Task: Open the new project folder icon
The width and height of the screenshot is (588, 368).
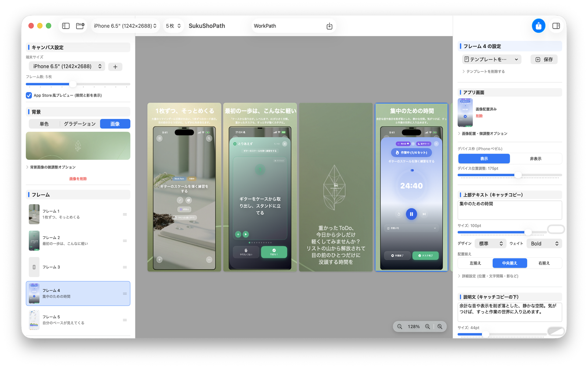Action: pyautogui.click(x=80, y=26)
